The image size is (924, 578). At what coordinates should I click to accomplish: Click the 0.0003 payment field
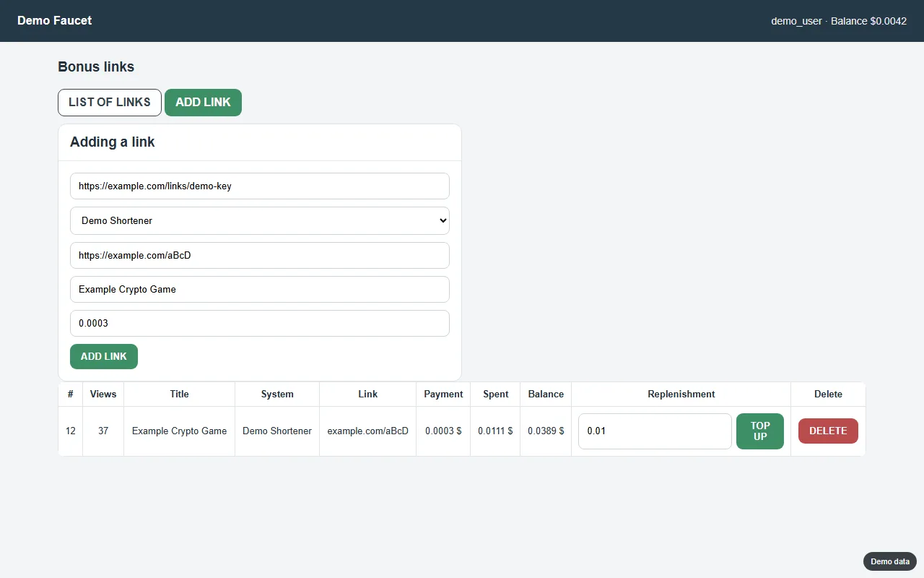(260, 323)
